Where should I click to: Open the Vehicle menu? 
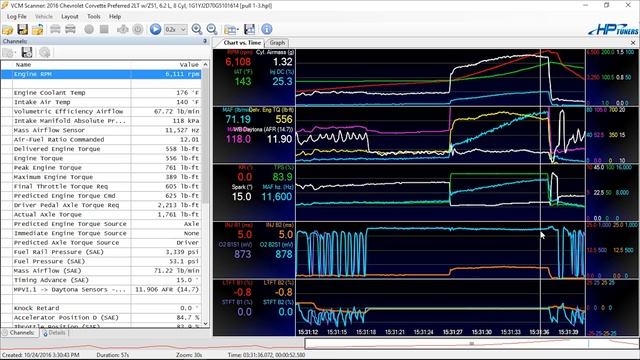click(x=44, y=17)
